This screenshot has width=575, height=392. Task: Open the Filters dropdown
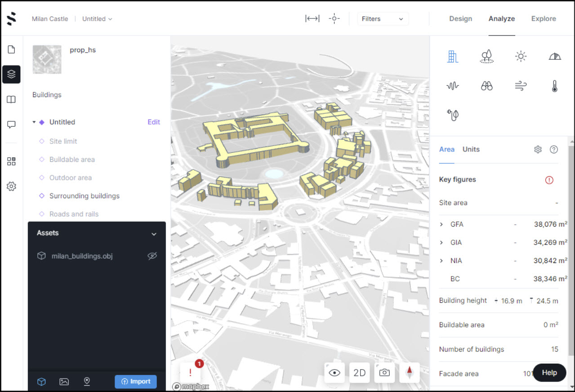click(x=383, y=18)
